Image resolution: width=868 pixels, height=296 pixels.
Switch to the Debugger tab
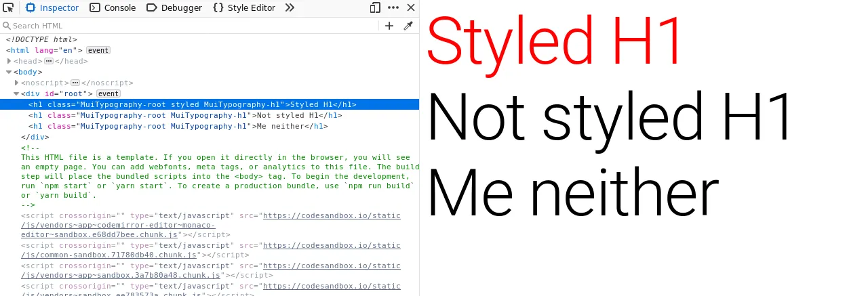tap(174, 8)
